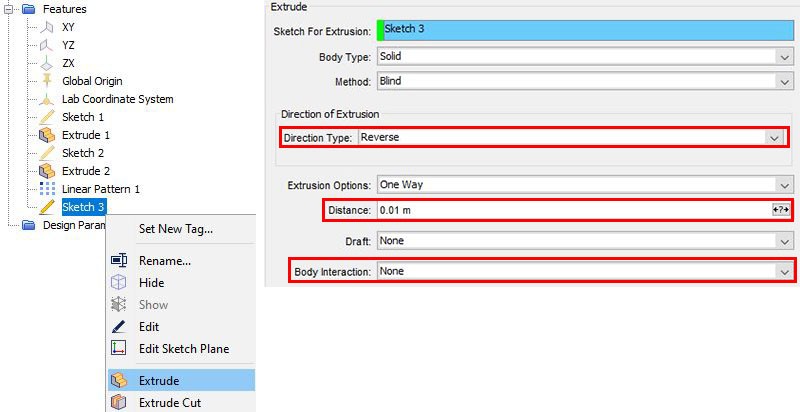This screenshot has width=800, height=412.
Task: Choose Extrude Cut from context menu
Action: (172, 402)
